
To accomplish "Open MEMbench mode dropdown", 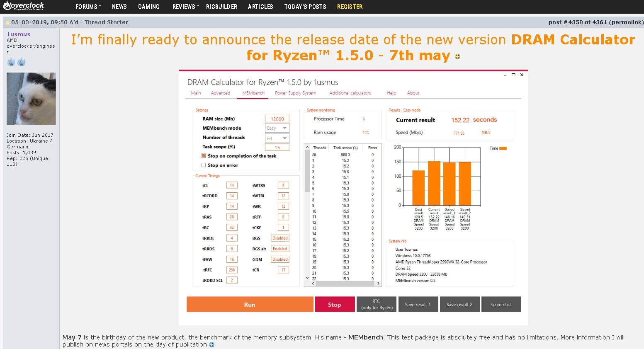I will 277,128.
